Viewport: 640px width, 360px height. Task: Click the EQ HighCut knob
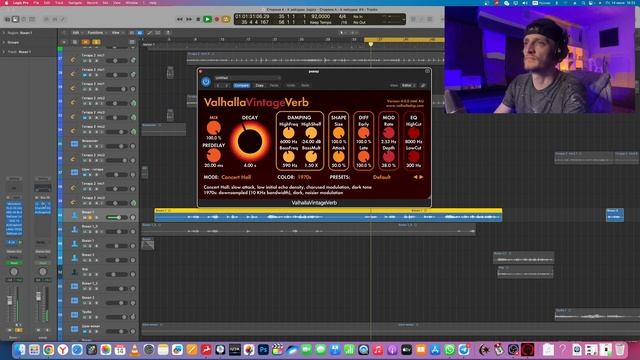(413, 133)
